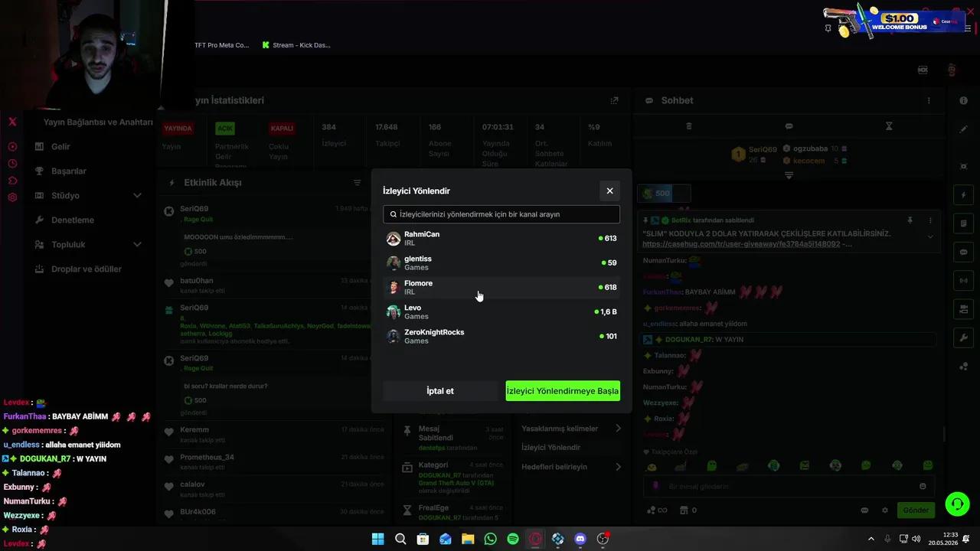Screen dimensions: 980x551
Task: Open Windows Start menu
Action: point(377,539)
